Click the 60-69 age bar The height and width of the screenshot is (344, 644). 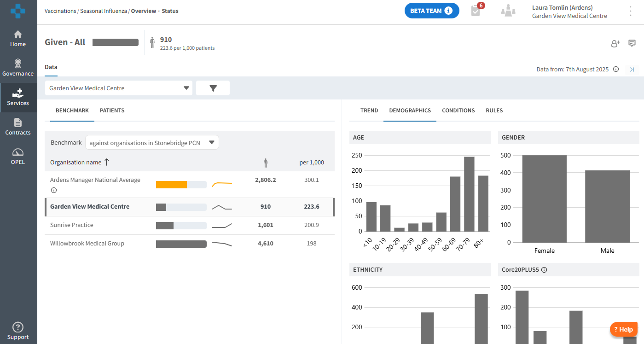tap(455, 204)
